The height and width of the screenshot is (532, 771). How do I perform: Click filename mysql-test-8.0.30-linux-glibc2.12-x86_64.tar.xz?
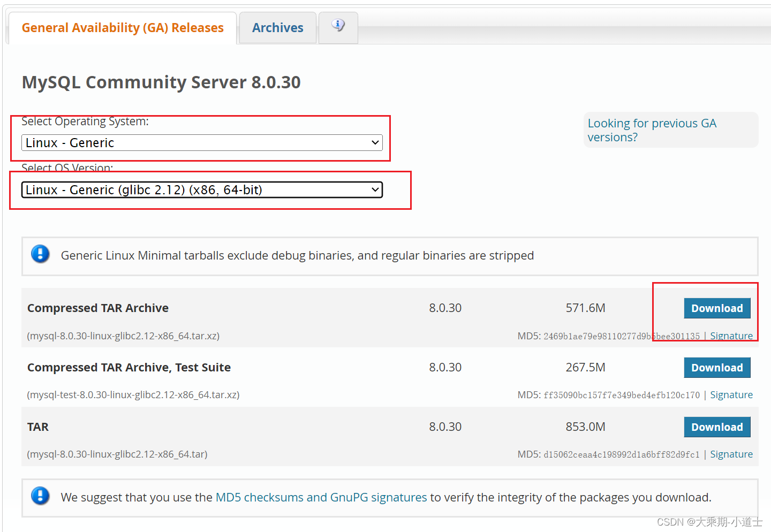133,395
